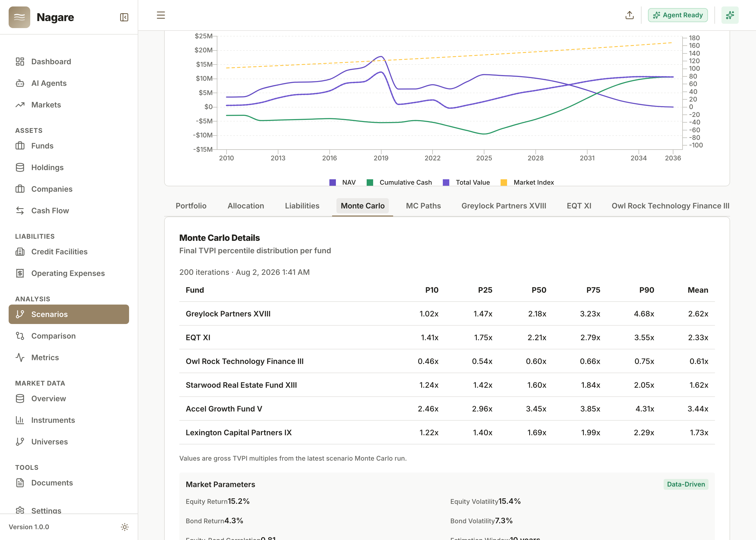
Task: Click the Settings gear icon
Action: pyautogui.click(x=20, y=510)
